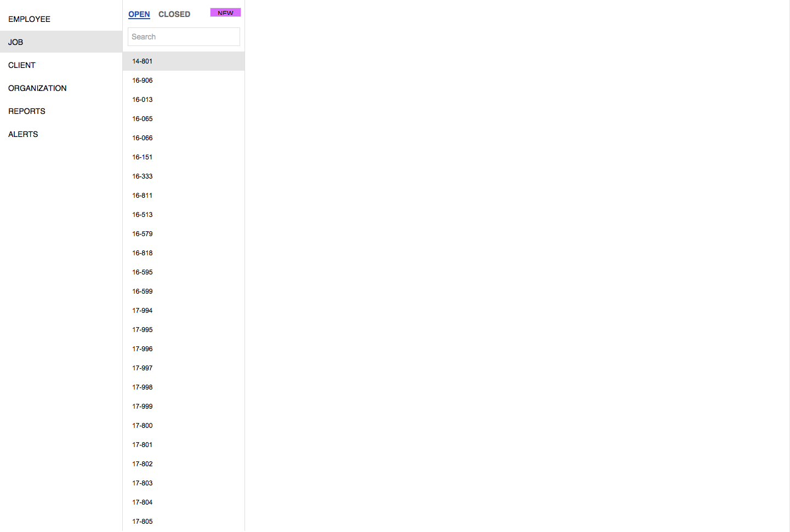Pick job 17-801 in the list

(x=184, y=445)
